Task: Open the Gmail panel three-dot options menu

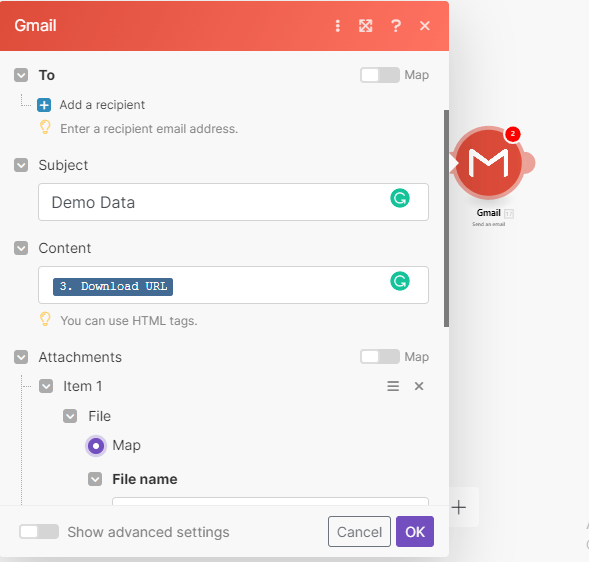Action: pos(337,26)
